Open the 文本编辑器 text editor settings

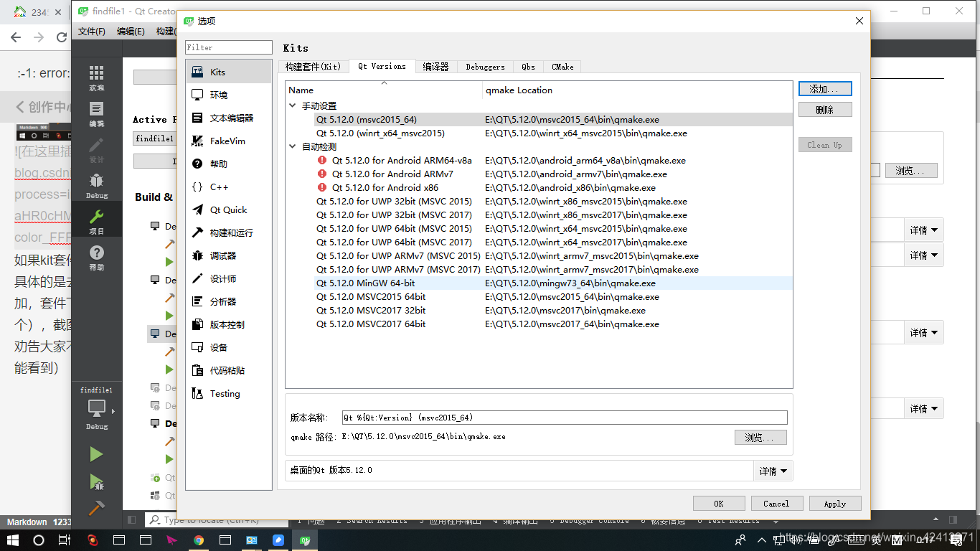[x=228, y=118]
